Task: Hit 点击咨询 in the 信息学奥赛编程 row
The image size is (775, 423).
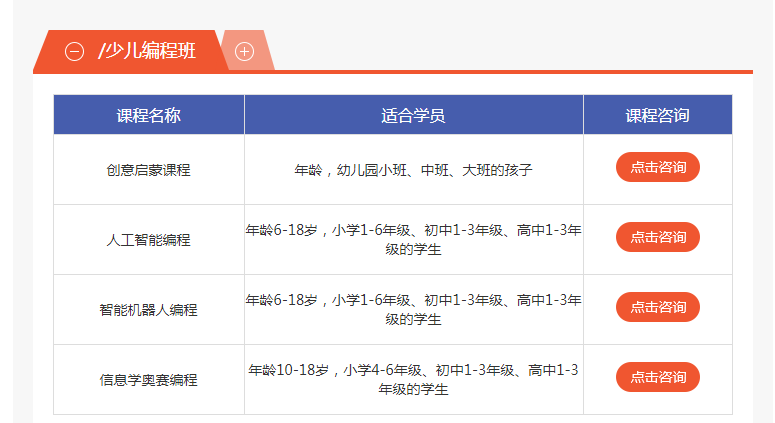Action: 657,377
